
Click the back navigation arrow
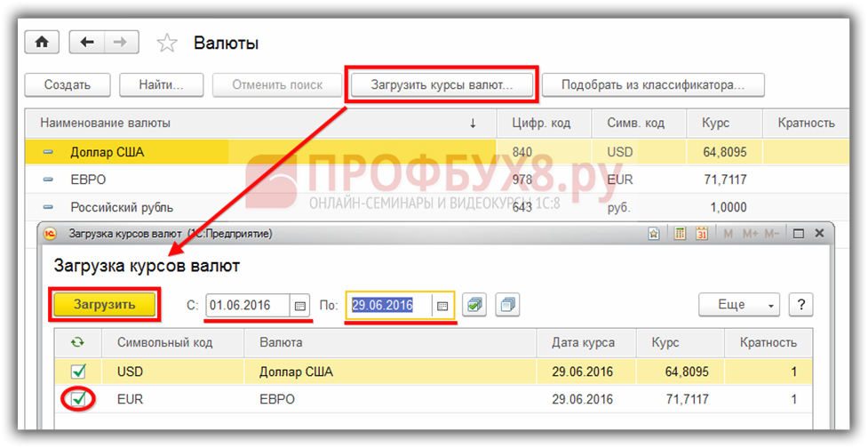coord(87,42)
